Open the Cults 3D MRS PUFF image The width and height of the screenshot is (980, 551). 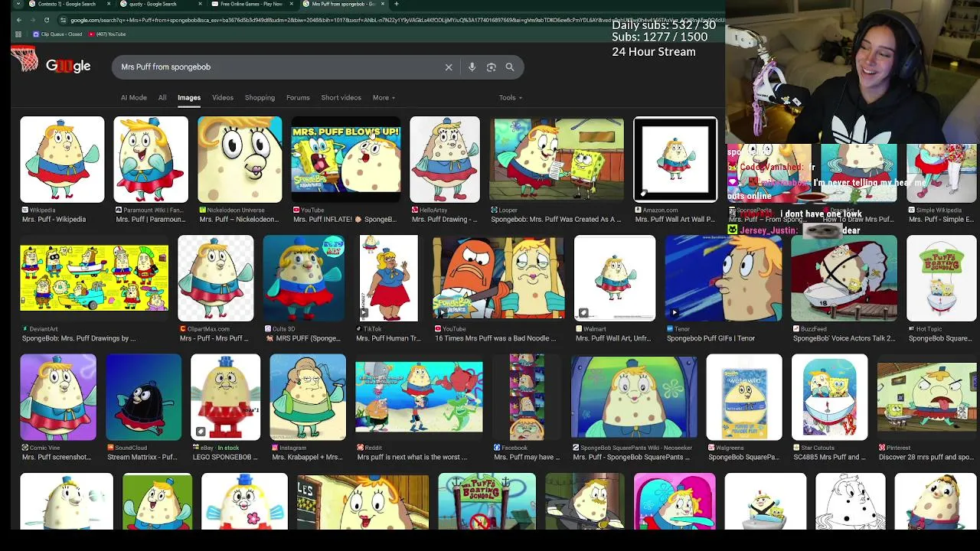[x=304, y=278]
